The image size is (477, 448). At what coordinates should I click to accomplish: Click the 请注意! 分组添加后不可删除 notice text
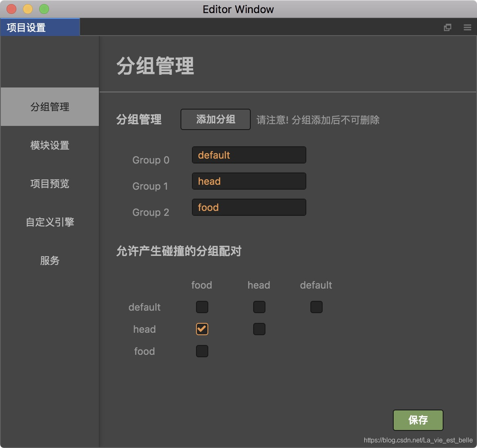point(318,120)
